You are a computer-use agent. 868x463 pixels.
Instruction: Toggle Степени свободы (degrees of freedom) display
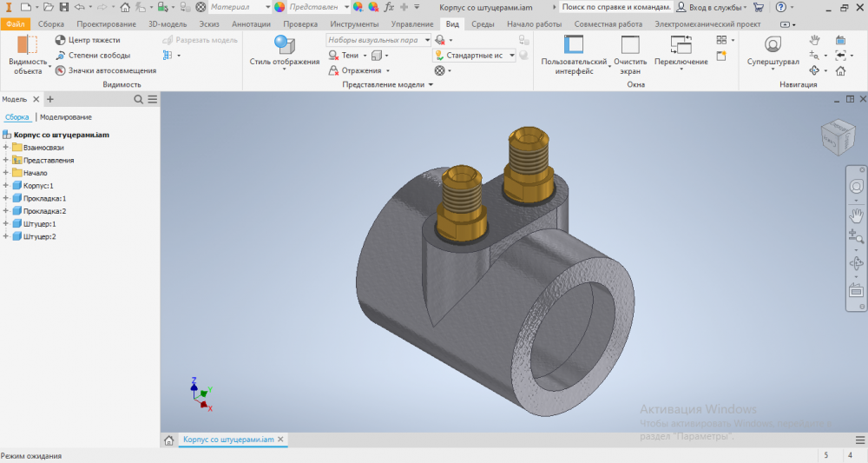point(60,56)
